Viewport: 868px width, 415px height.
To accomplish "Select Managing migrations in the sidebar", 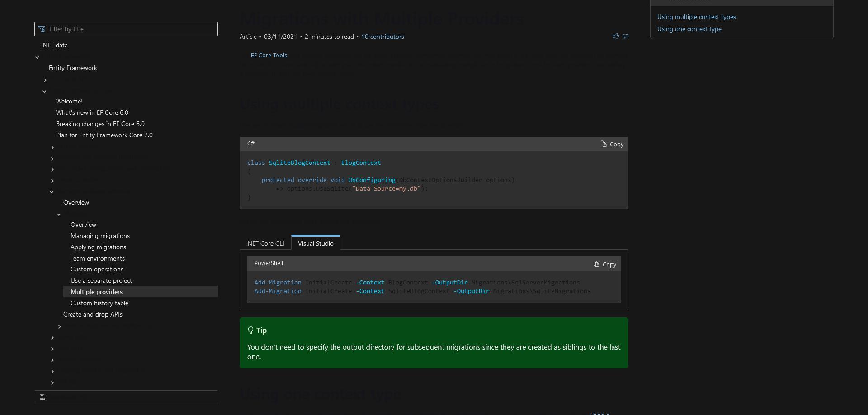I will 100,236.
